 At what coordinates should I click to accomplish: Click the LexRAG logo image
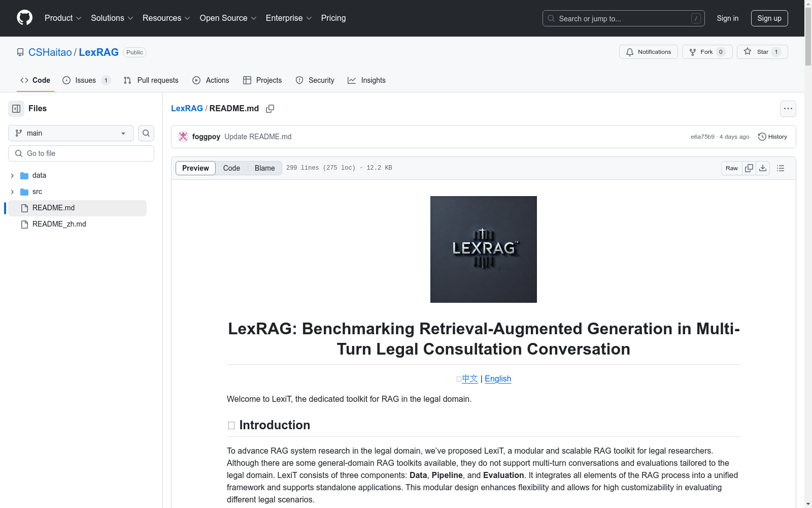(x=484, y=249)
